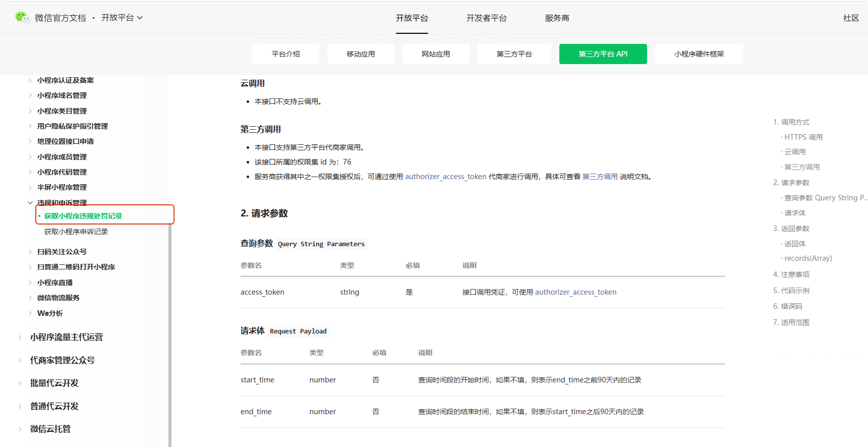
Task: Jump to 4. 注意事项 in outline
Action: [x=791, y=274]
